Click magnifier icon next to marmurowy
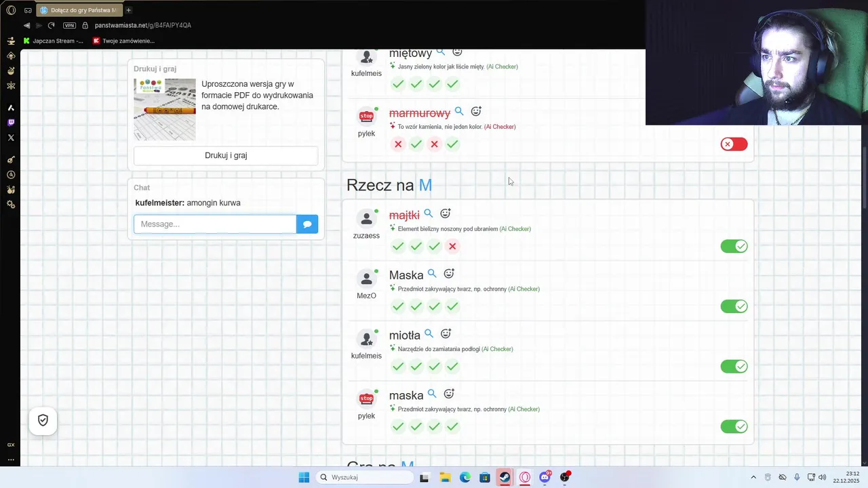868x488 pixels. tap(459, 111)
